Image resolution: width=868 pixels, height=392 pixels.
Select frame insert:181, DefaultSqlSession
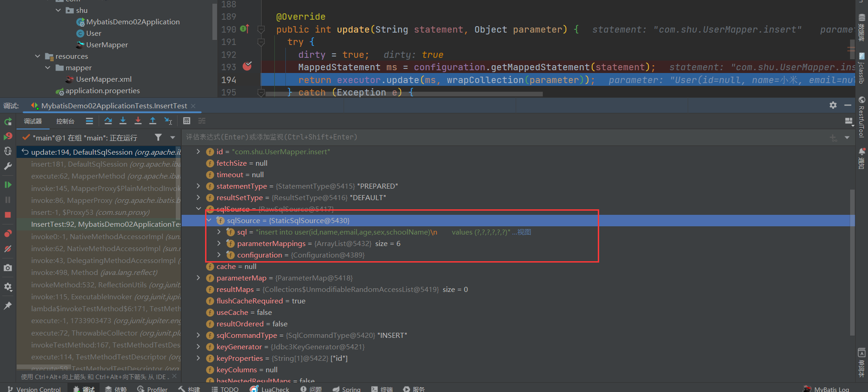tap(99, 164)
